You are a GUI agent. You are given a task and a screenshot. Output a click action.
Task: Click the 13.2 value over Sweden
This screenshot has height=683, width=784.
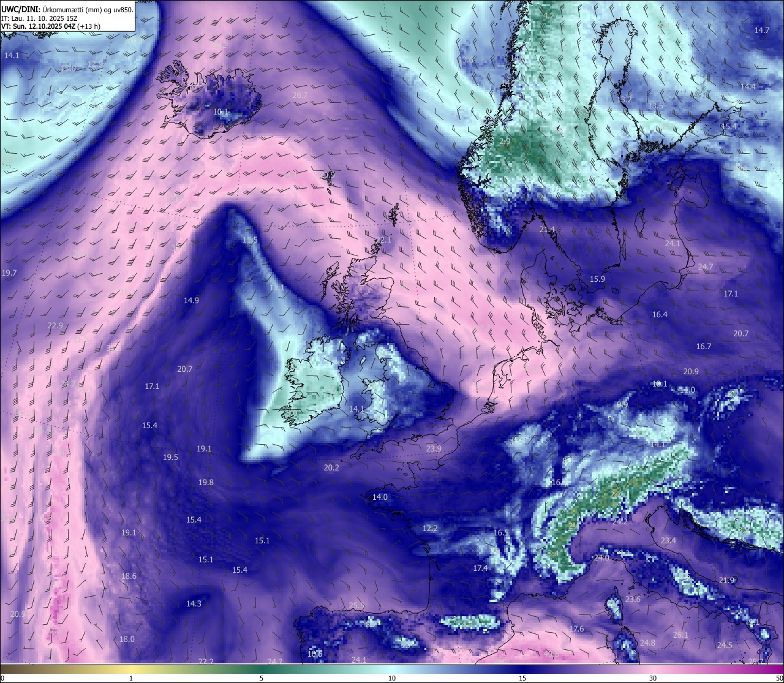(625, 99)
